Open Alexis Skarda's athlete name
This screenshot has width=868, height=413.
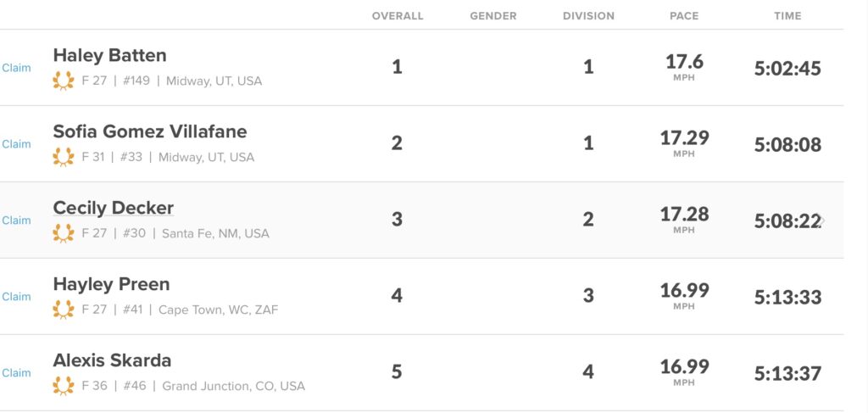tap(112, 360)
